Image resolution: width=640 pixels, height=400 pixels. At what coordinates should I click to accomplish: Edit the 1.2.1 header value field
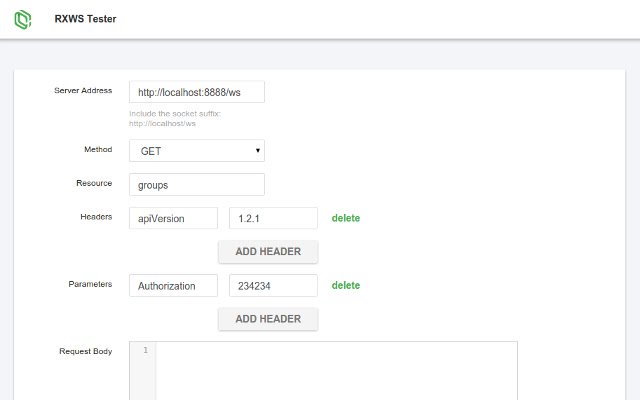pyautogui.click(x=273, y=218)
